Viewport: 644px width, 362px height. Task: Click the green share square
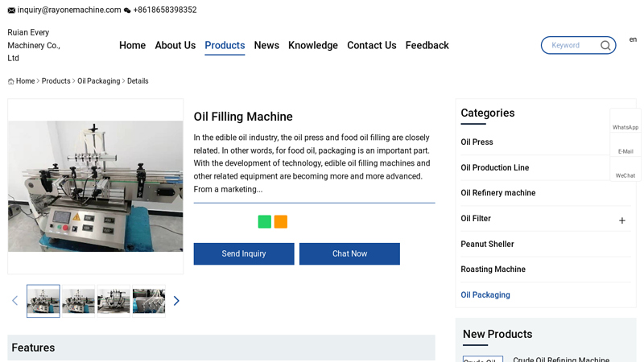(x=265, y=222)
